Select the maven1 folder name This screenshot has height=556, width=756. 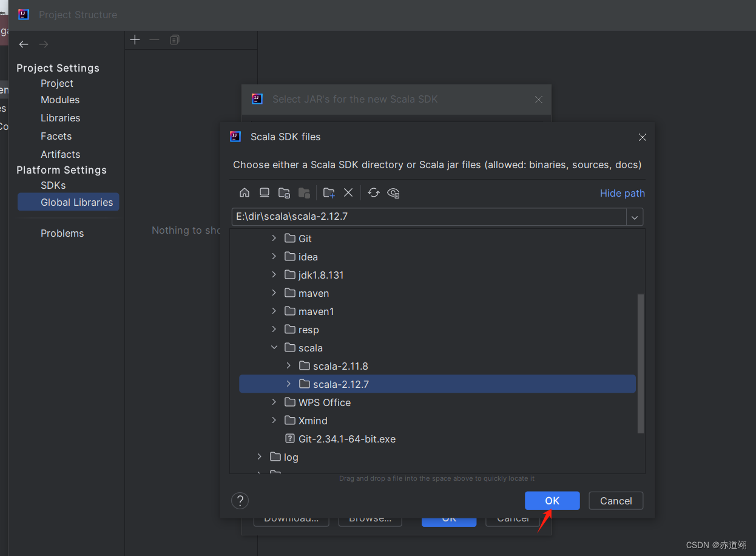pos(316,311)
